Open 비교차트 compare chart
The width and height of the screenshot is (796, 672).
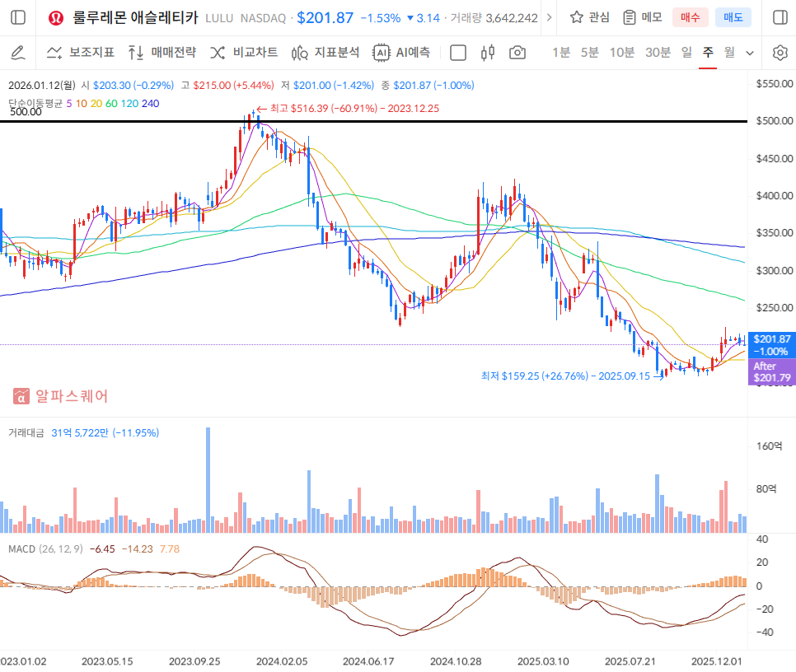coord(244,53)
